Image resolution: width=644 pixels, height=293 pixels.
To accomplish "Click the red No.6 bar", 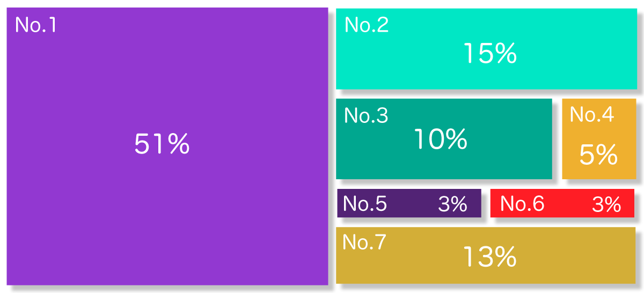I will [562, 203].
